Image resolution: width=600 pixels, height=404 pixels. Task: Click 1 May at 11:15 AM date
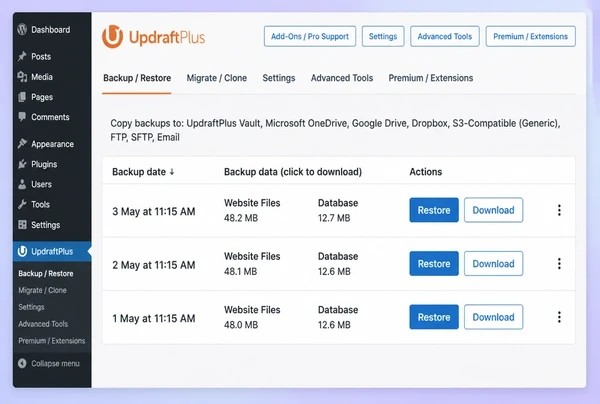[x=153, y=318]
